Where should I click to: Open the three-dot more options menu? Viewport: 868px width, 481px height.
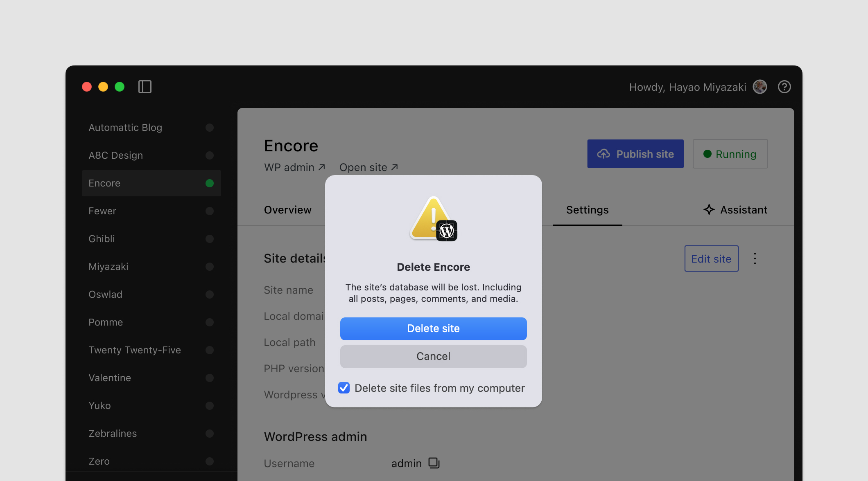click(x=755, y=258)
